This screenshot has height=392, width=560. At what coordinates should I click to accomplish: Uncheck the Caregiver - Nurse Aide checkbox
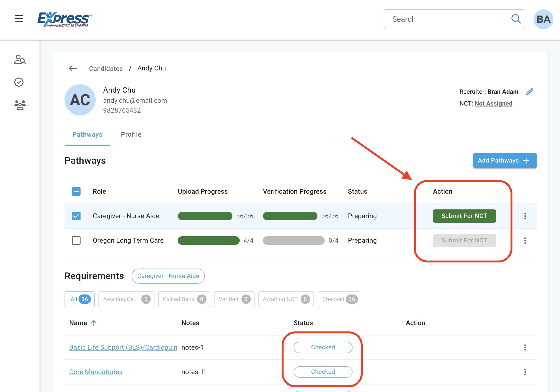[76, 216]
